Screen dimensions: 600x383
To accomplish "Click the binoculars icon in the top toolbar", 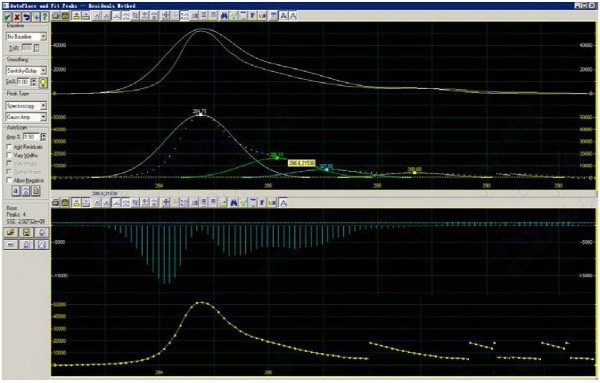I will click(x=224, y=16).
